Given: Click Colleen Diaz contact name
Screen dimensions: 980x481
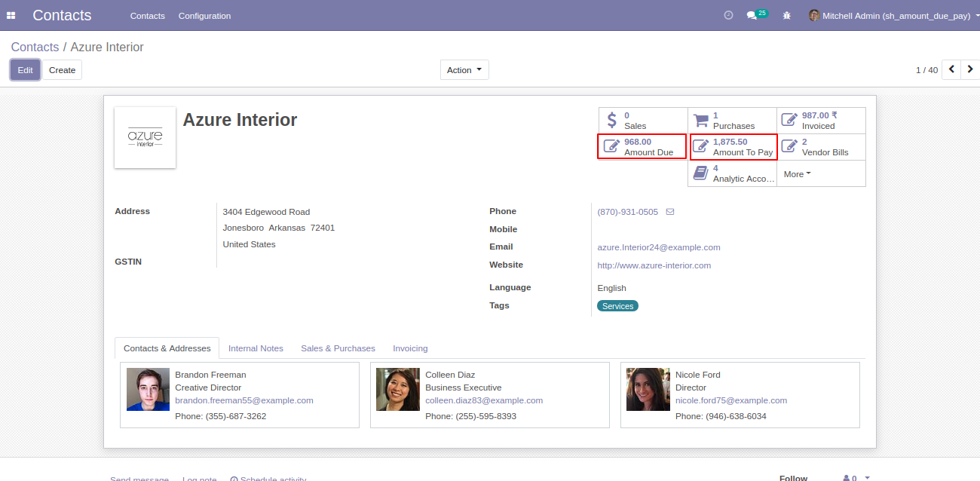Looking at the screenshot, I should [x=450, y=375].
